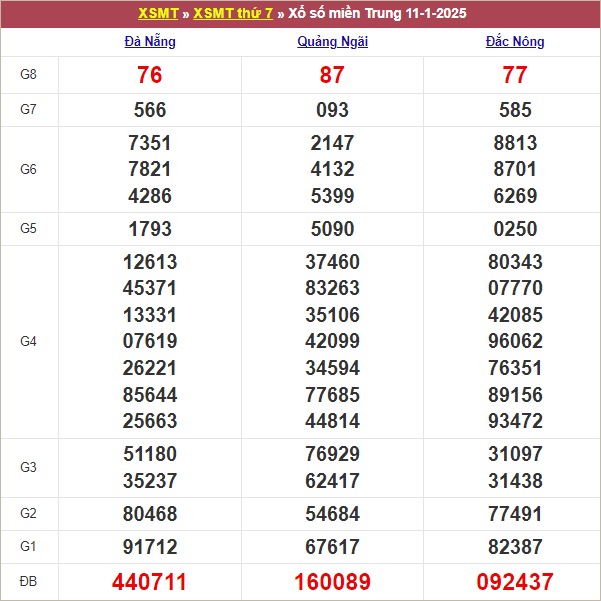Select the ĐB row label

[29, 581]
